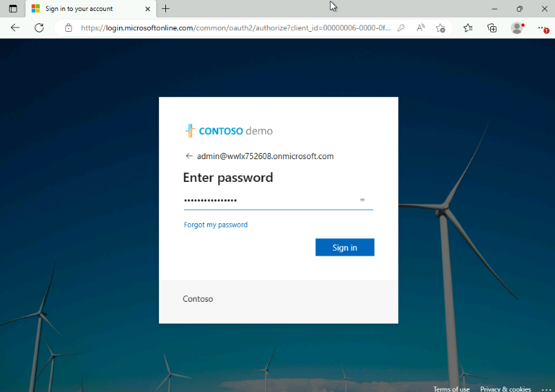
Task: Open the saved passwords key icon
Action: tap(401, 28)
